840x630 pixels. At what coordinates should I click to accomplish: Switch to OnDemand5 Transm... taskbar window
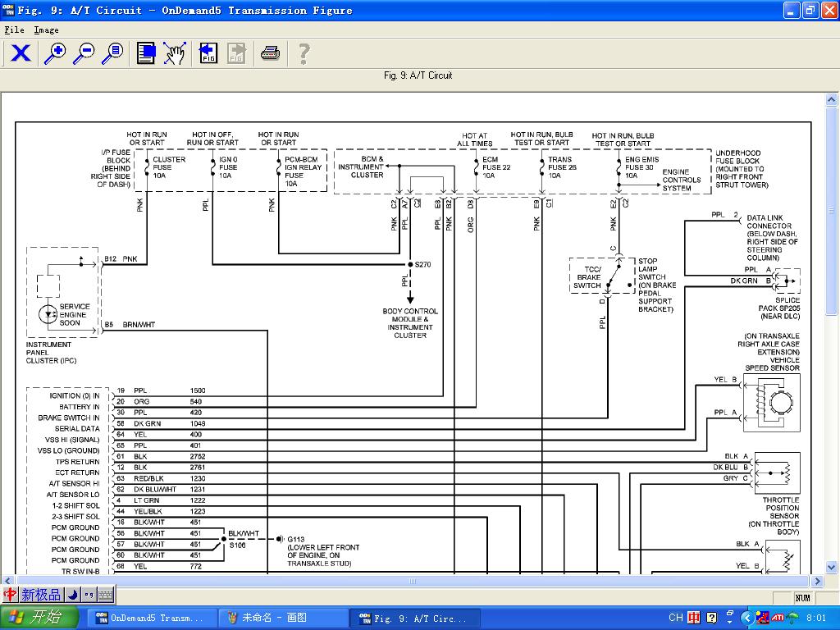pyautogui.click(x=150, y=619)
